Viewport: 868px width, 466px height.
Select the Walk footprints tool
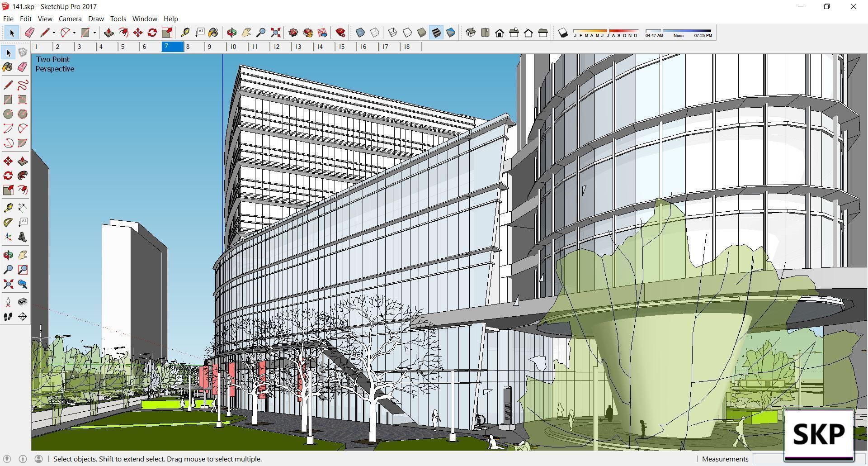[8, 317]
